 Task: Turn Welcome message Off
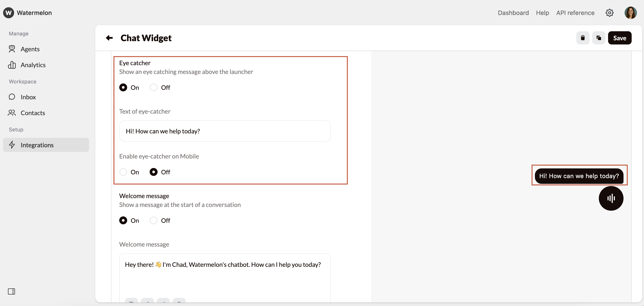click(153, 221)
